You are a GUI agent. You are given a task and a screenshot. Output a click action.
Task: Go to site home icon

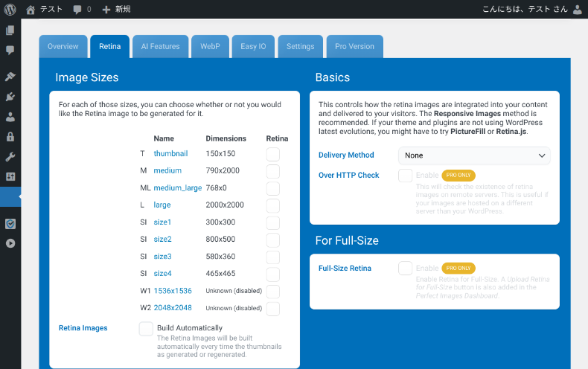(31, 10)
